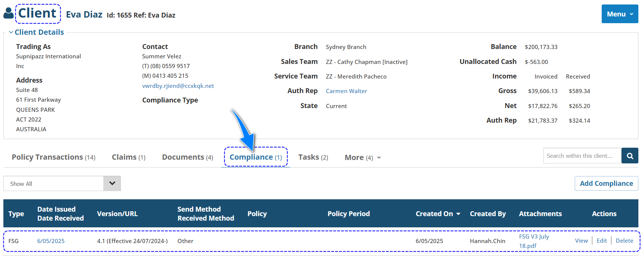
Task: Switch to the Documents tab
Action: 187,157
